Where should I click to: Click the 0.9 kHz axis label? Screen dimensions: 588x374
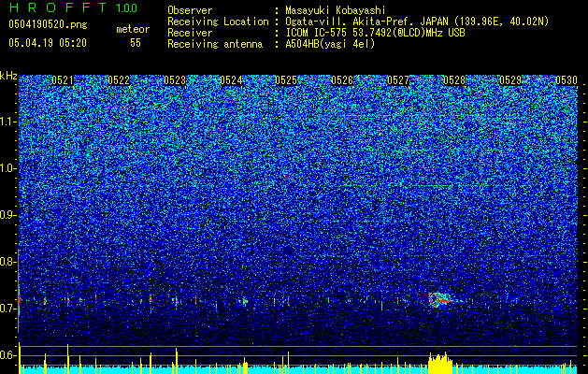click(x=8, y=215)
